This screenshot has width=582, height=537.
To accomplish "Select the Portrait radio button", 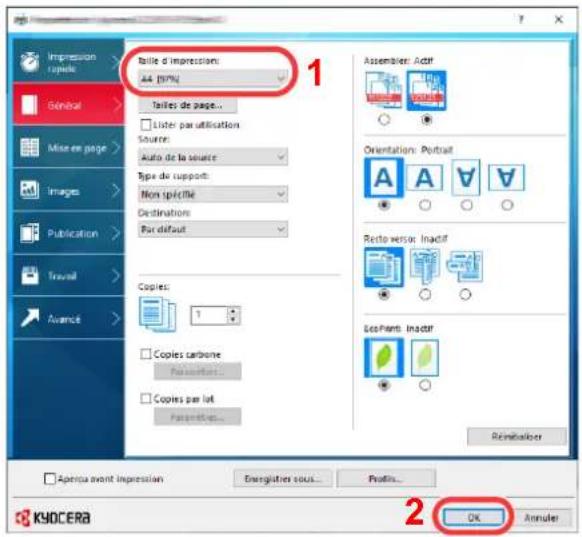I will coord(384,205).
